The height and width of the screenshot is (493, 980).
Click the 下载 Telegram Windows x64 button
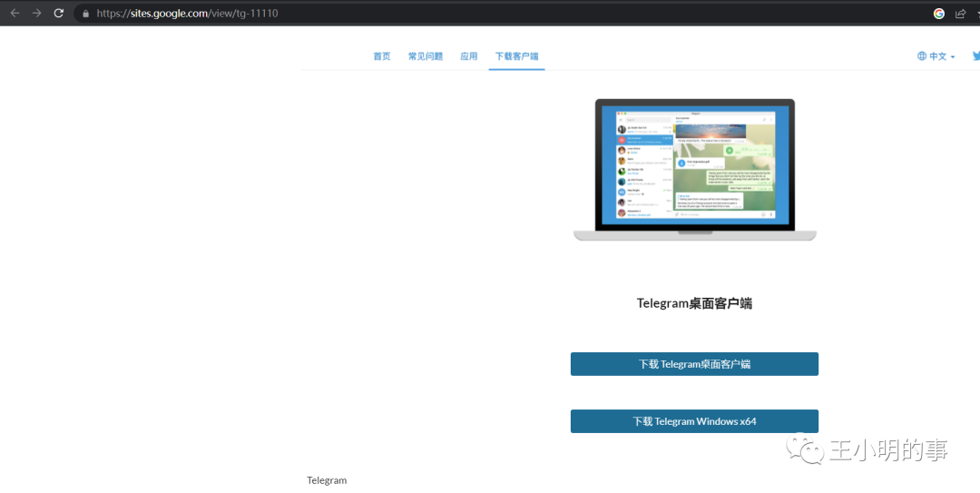(694, 421)
